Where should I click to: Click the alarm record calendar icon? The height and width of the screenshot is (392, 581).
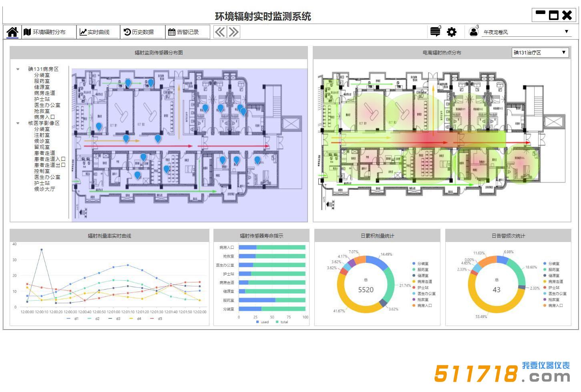pos(171,32)
